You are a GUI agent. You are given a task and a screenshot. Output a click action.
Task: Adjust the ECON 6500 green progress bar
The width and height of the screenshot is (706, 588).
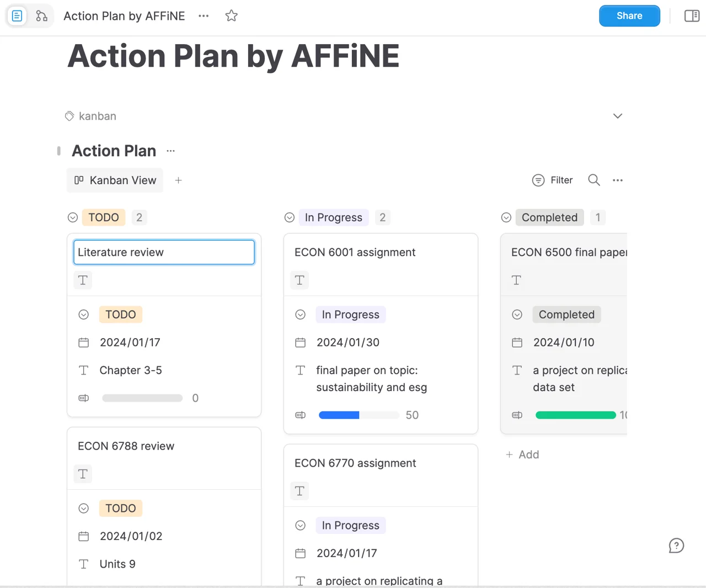pos(576,415)
